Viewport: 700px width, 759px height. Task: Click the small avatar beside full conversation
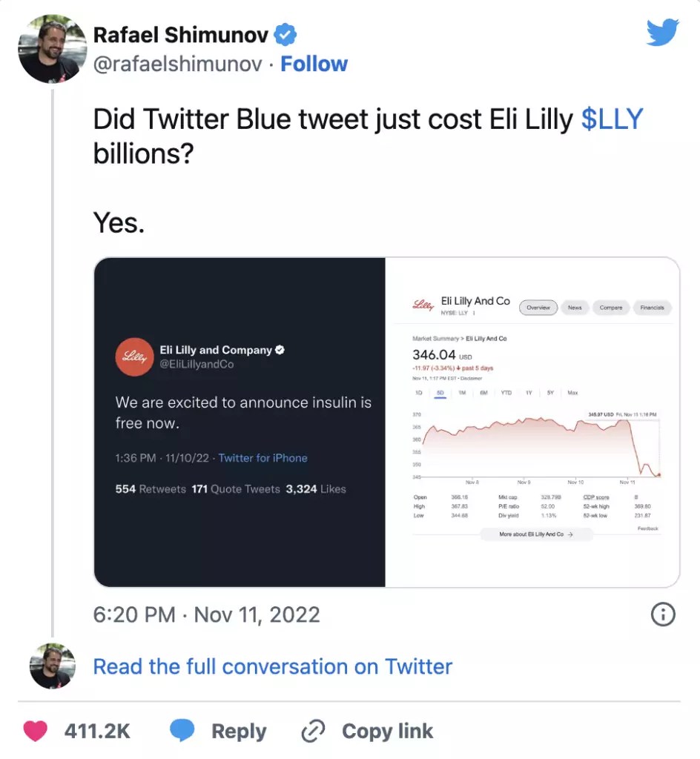(x=53, y=666)
